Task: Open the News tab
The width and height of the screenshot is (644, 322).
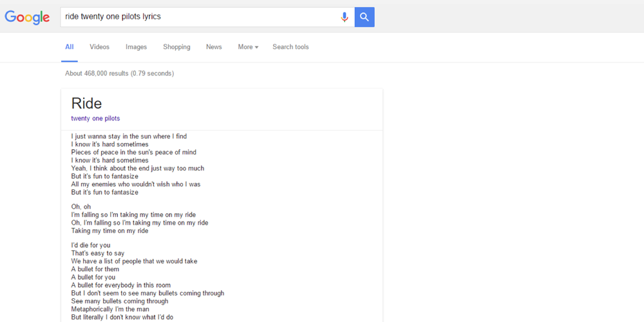Action: tap(214, 47)
